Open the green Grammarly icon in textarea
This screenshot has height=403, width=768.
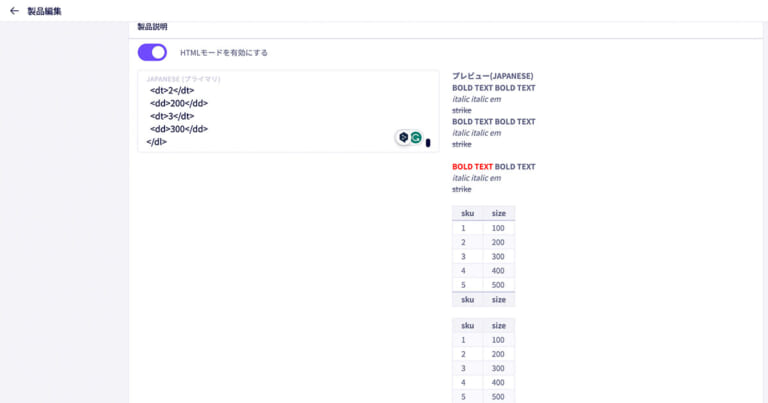416,137
